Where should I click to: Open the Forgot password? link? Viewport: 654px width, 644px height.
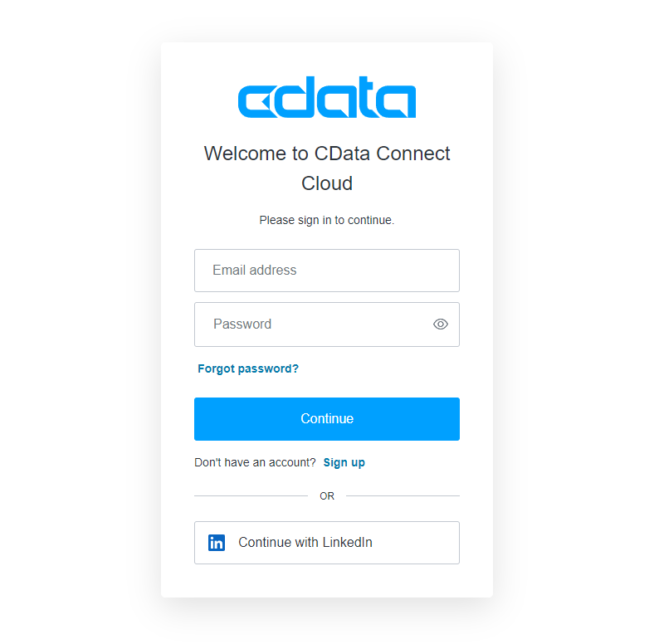(248, 368)
